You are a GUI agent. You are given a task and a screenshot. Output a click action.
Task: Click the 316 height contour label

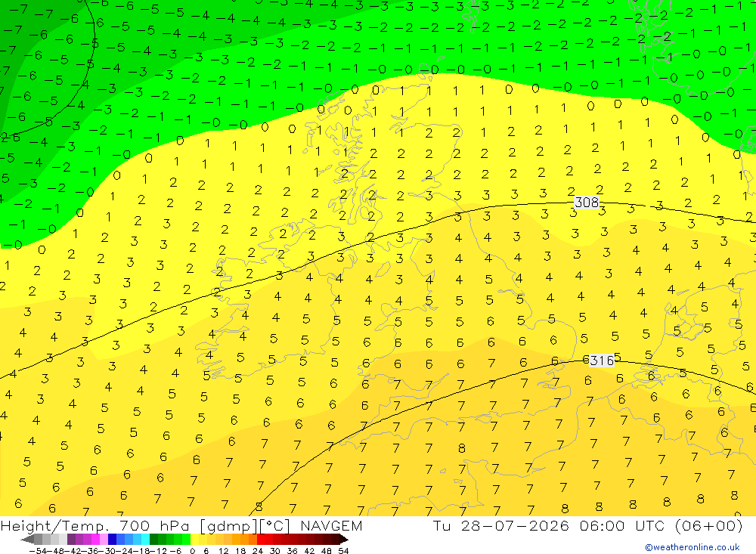coord(602,361)
